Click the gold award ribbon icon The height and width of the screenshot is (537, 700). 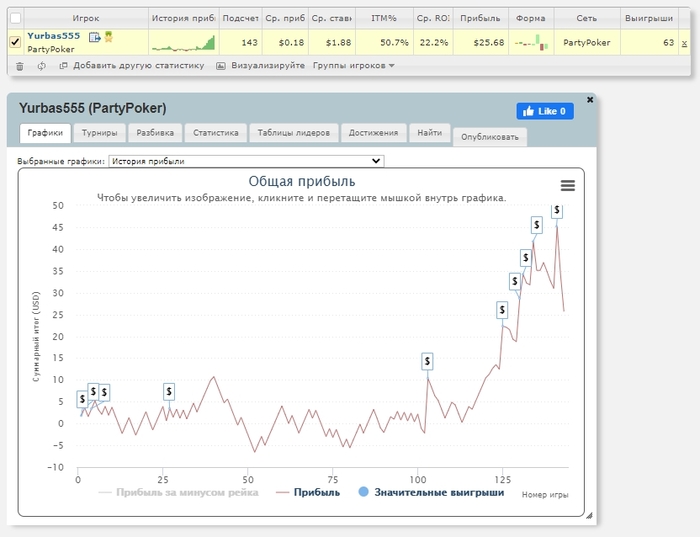pyautogui.click(x=108, y=37)
